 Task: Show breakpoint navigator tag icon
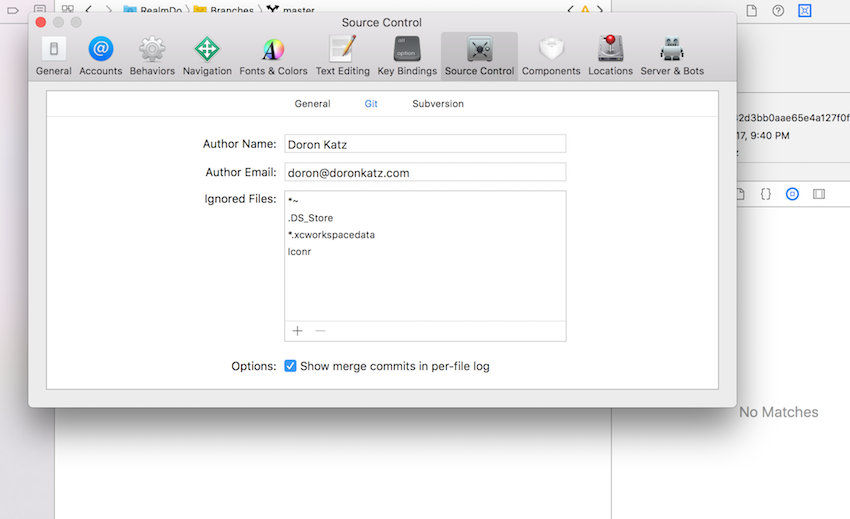(12, 10)
